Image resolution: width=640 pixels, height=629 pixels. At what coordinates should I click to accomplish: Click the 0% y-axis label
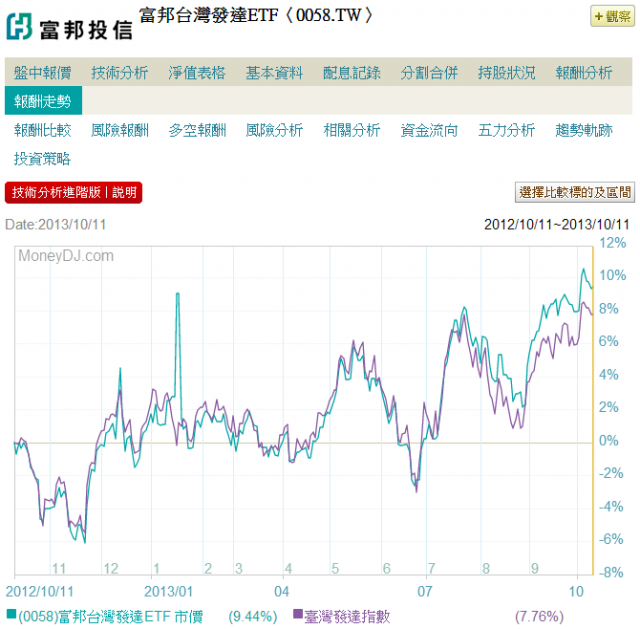pyautogui.click(x=608, y=441)
